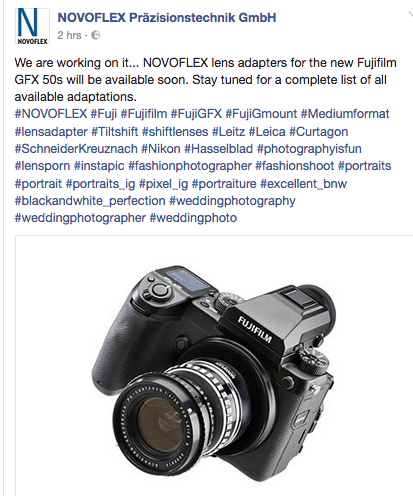
Task: Expand the post options chevron
Action: [x=410, y=14]
